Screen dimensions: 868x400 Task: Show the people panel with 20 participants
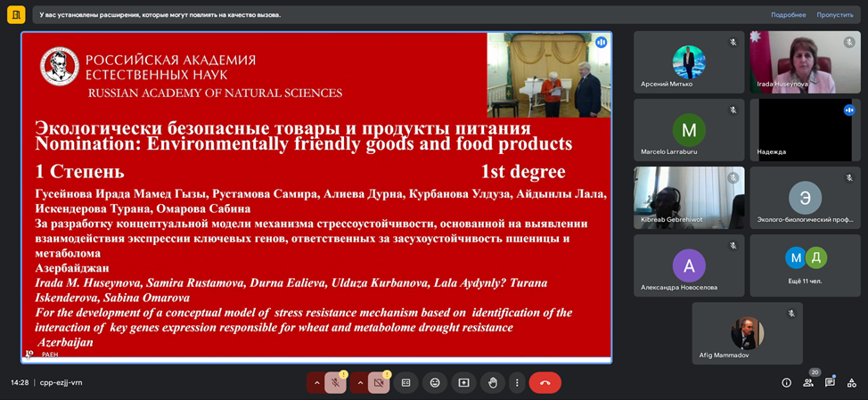coord(808,382)
